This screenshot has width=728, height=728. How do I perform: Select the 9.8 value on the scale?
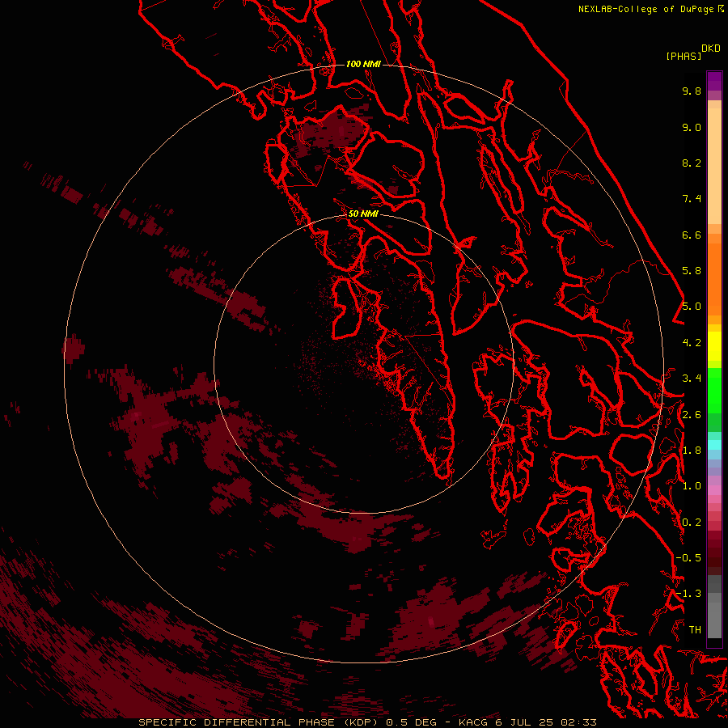[x=692, y=91]
